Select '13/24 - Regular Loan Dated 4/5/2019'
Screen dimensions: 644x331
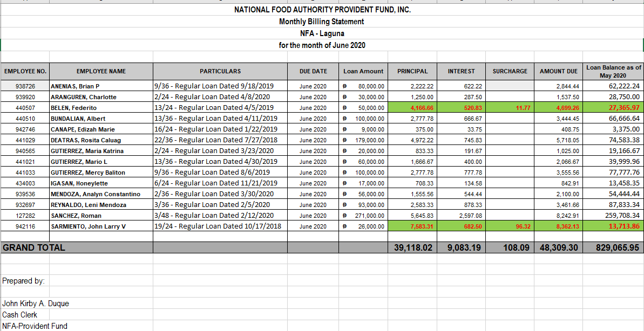point(220,108)
